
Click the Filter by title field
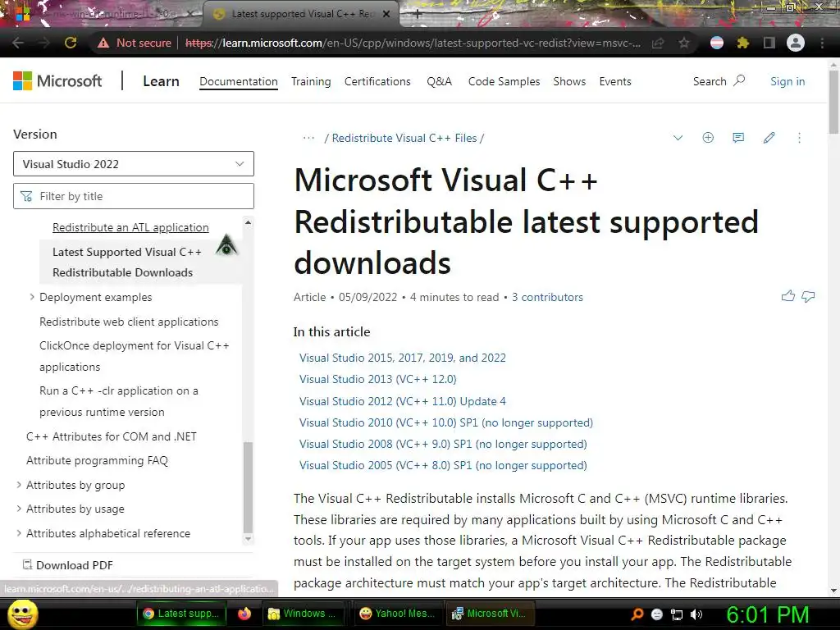[x=134, y=196]
